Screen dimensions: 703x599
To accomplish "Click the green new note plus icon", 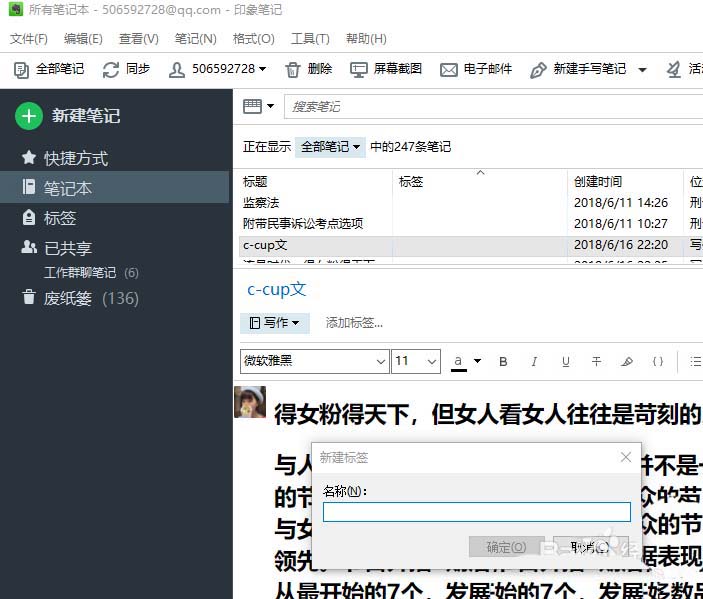I will click(x=29, y=116).
